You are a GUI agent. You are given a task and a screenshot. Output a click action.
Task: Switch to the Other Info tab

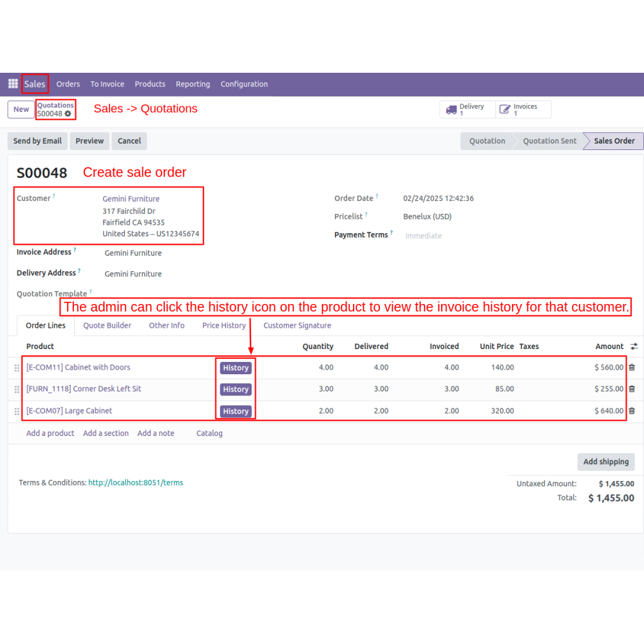point(167,325)
